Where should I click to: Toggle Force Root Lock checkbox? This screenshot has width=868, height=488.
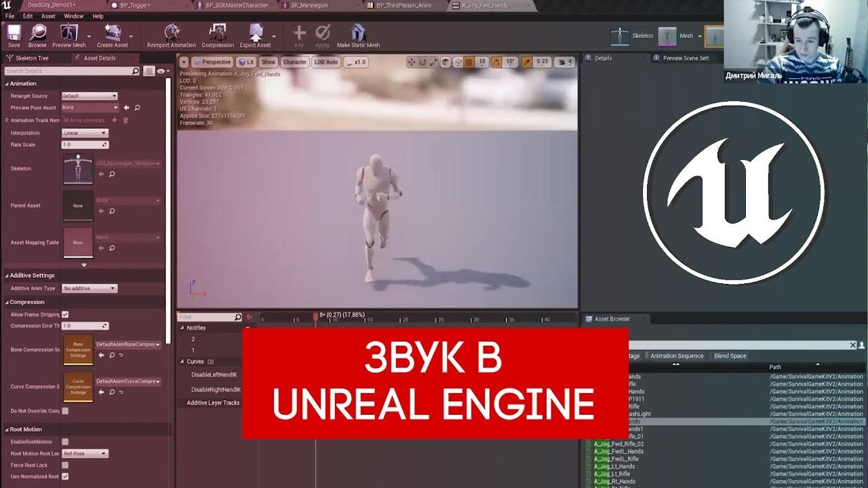pos(65,465)
